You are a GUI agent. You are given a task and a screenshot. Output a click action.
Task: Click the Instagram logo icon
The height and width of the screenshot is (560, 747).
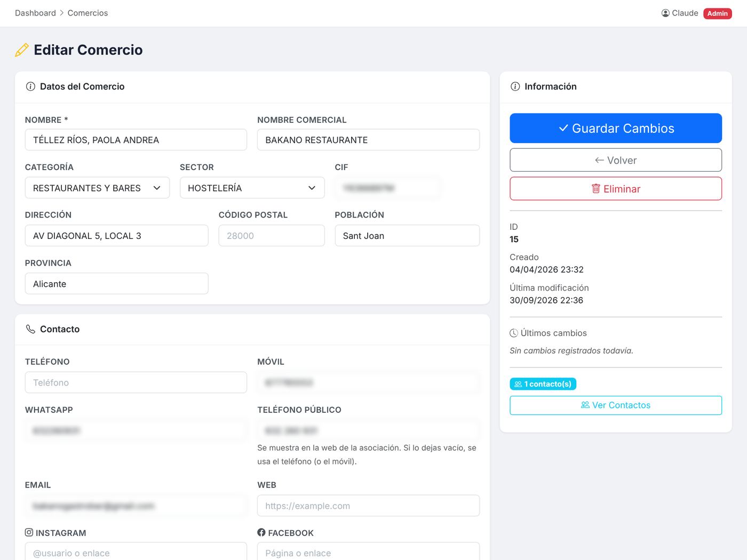coord(29,532)
